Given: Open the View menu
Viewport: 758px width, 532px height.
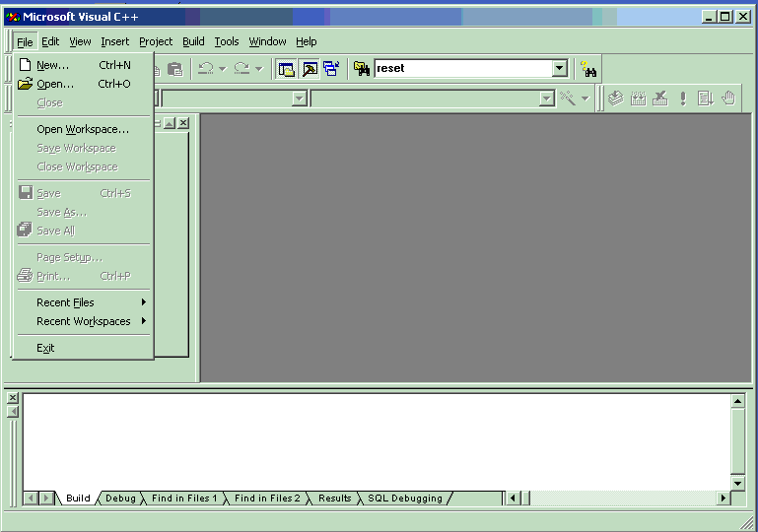Looking at the screenshot, I should click(80, 41).
